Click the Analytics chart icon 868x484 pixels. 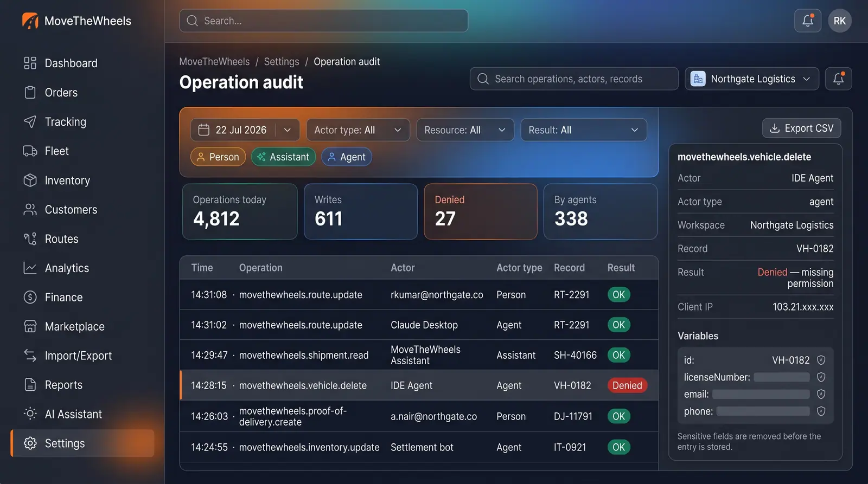30,268
